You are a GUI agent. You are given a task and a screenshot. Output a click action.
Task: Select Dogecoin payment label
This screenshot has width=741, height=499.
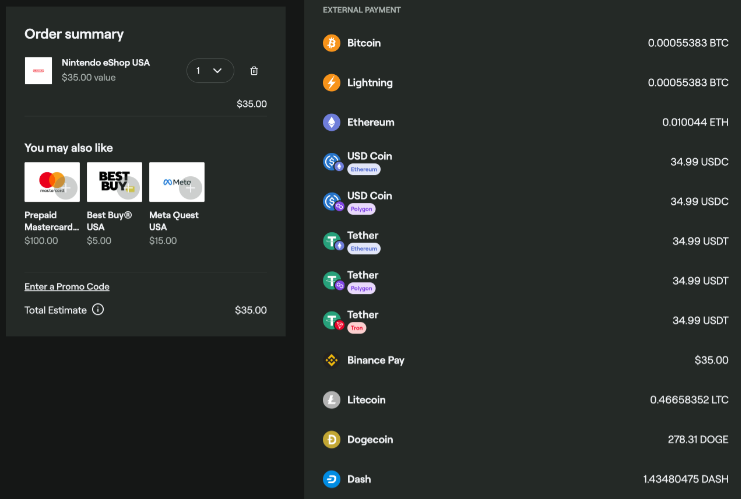tap(370, 440)
